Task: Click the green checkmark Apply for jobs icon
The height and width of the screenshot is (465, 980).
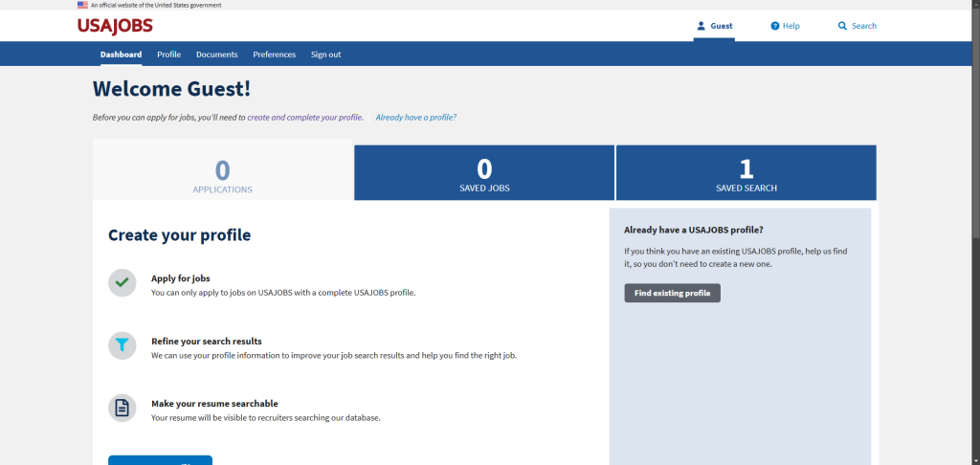Action: (x=122, y=283)
